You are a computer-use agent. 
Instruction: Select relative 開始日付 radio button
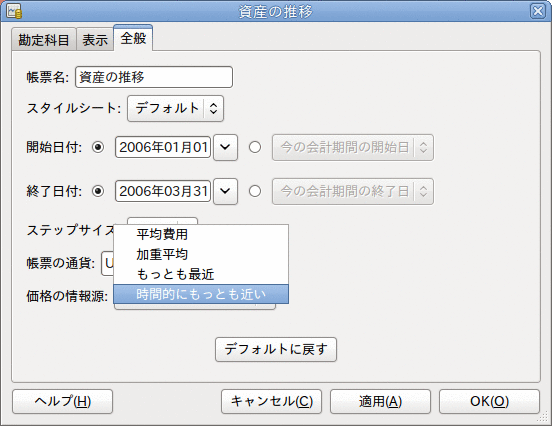tap(255, 147)
